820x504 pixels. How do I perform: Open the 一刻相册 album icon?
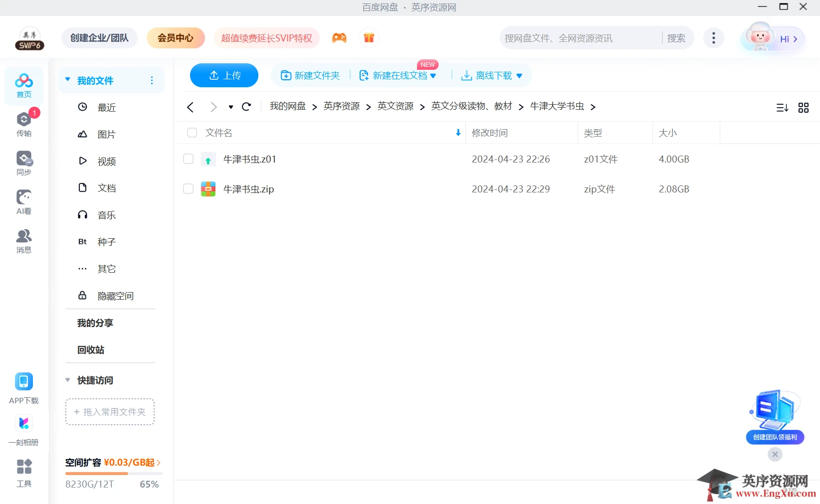(x=23, y=430)
